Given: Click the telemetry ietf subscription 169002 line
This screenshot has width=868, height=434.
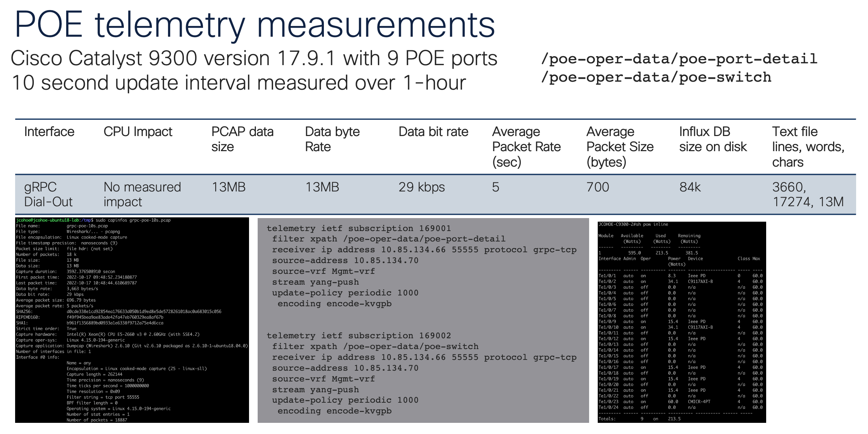Looking at the screenshot, I should pos(358,336).
